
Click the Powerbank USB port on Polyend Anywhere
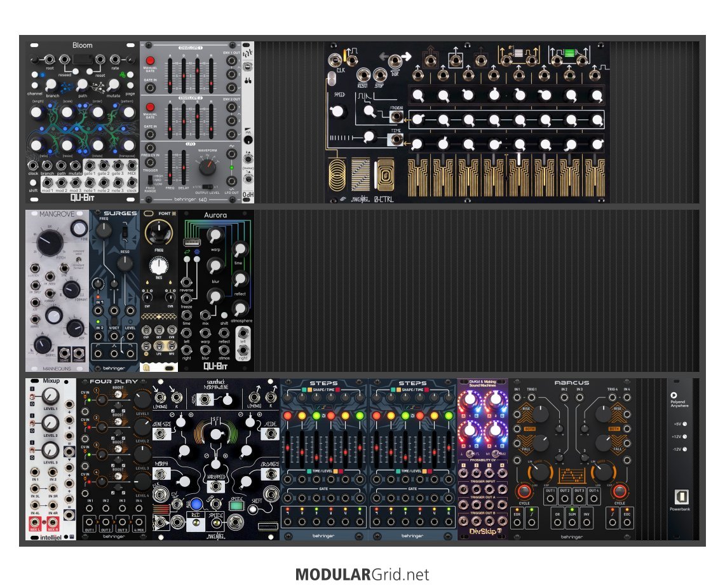coord(682,497)
